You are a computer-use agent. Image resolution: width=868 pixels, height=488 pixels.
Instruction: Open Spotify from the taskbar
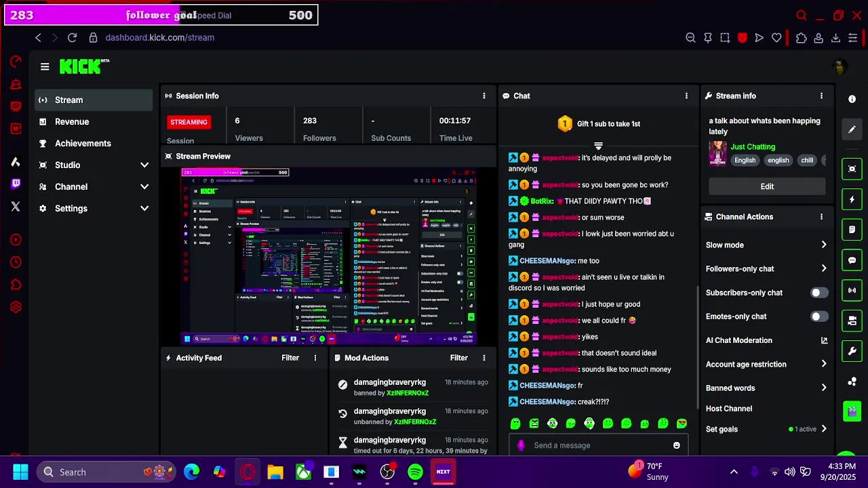(x=415, y=472)
